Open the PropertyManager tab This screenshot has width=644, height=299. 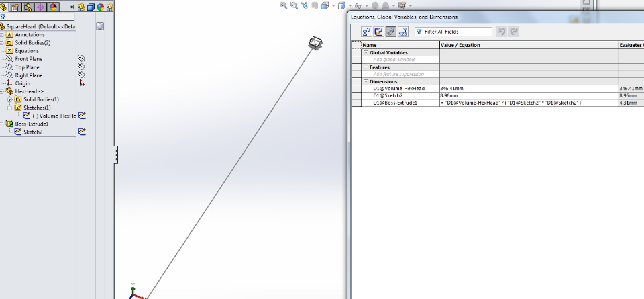click(15, 7)
